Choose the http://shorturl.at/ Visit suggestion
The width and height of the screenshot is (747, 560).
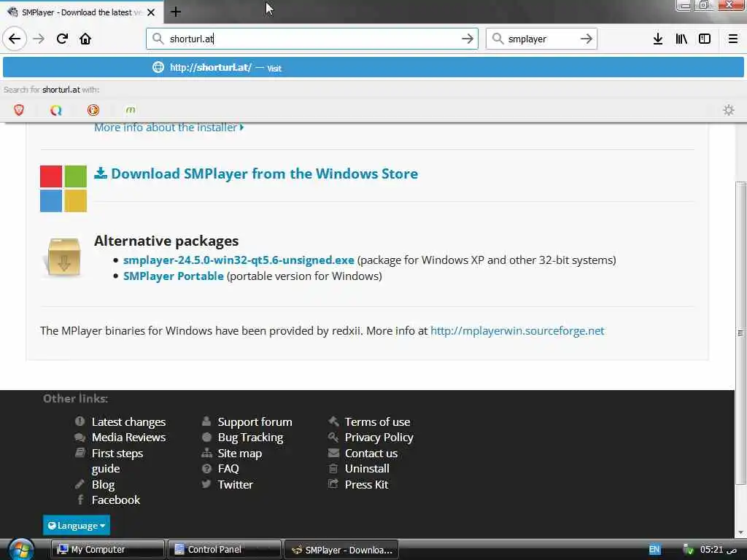(373, 67)
